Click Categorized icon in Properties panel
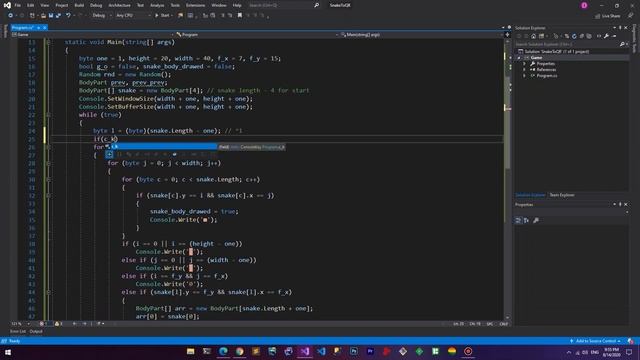Image resolution: width=640 pixels, height=360 pixels. pyautogui.click(x=518, y=220)
